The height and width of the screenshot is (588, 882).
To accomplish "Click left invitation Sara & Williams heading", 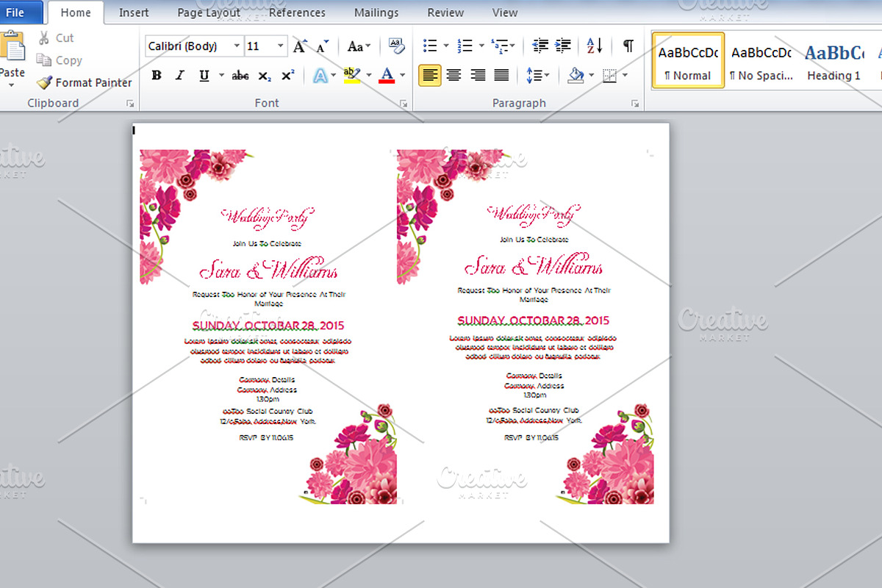I will point(269,270).
